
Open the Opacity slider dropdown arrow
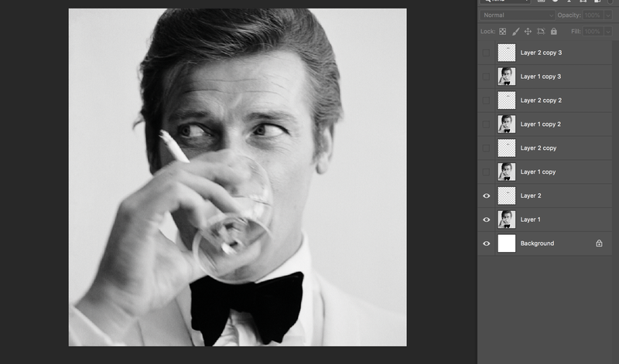tap(608, 15)
